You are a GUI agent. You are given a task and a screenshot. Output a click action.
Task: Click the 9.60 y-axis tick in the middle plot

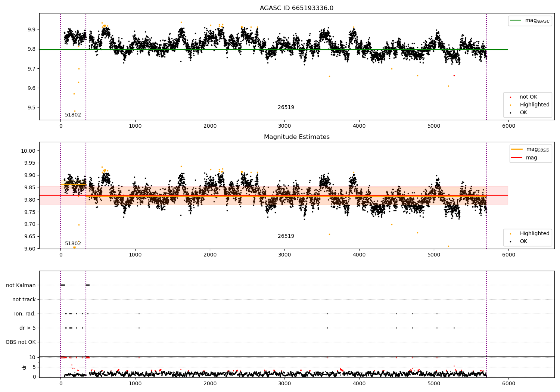pyautogui.click(x=29, y=249)
